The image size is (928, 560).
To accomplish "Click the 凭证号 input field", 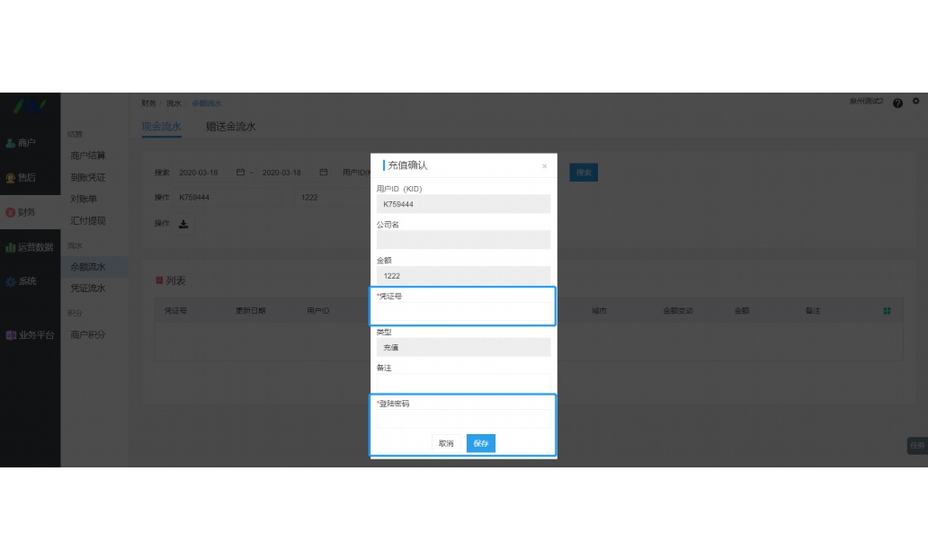I will (x=462, y=311).
